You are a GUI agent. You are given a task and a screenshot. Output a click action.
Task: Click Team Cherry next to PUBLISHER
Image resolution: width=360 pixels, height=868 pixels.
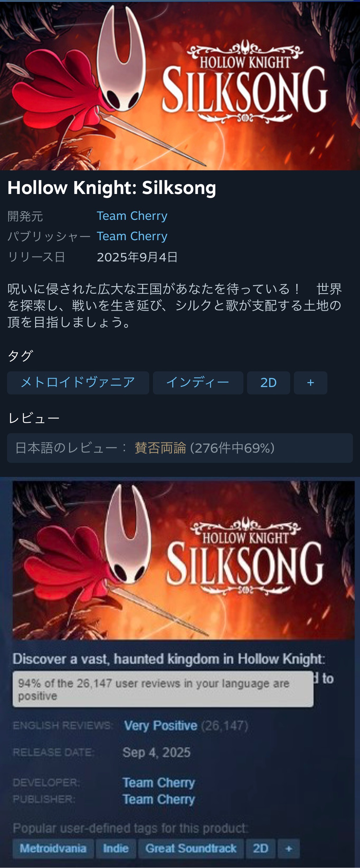point(159,799)
